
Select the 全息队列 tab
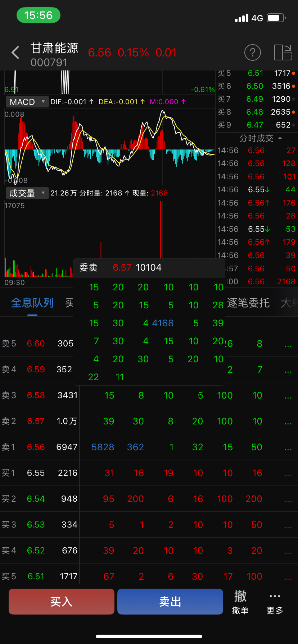coord(32,303)
